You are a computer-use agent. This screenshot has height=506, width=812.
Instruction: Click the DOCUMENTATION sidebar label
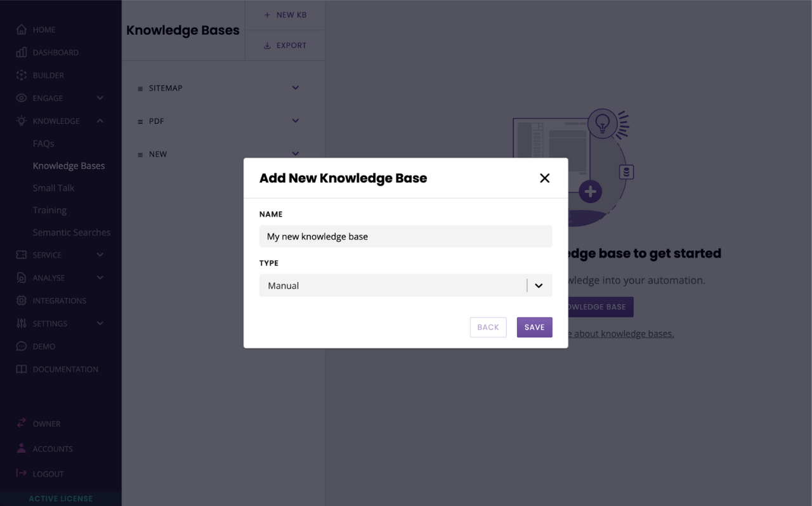coord(65,369)
